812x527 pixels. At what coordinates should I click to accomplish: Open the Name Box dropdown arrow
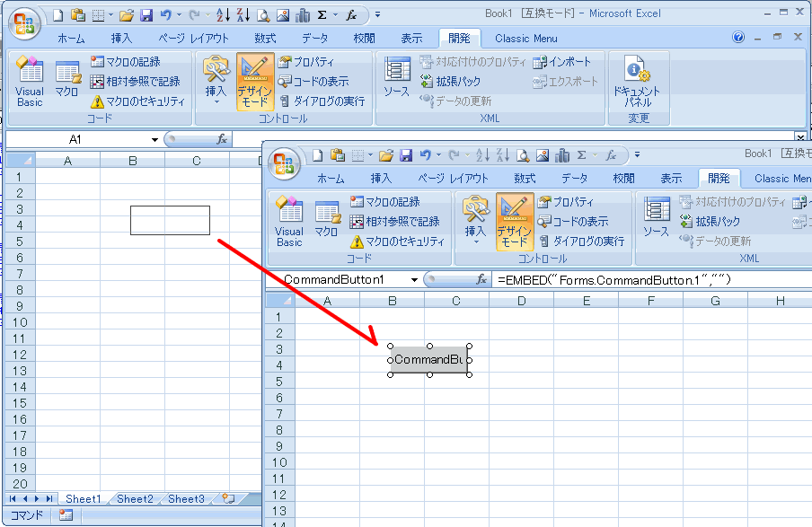[x=154, y=140]
